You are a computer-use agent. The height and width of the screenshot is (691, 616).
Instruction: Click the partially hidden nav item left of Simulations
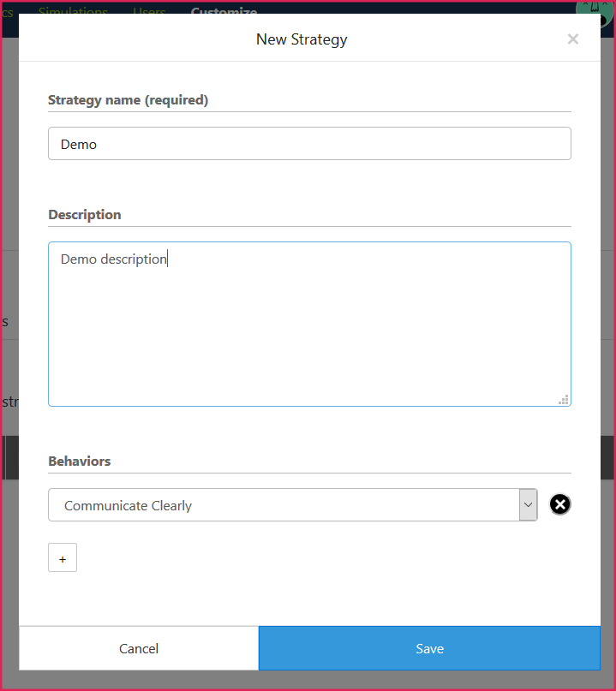point(7,9)
